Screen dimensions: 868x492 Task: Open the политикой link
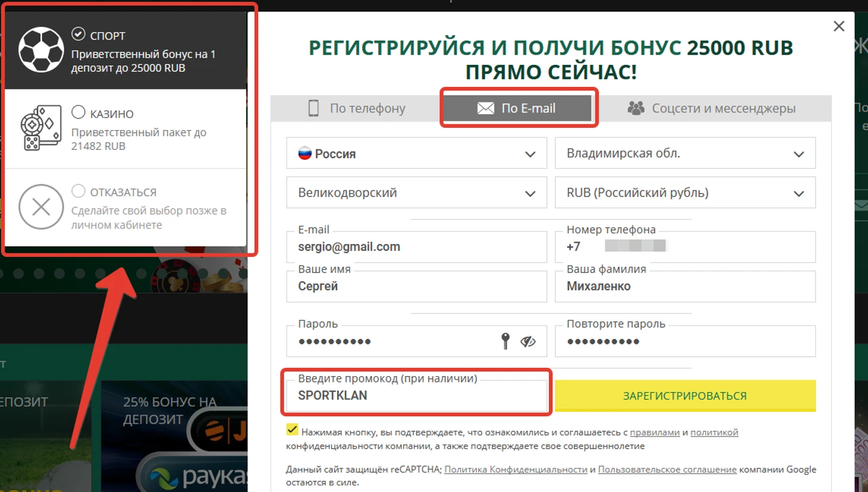coord(714,433)
